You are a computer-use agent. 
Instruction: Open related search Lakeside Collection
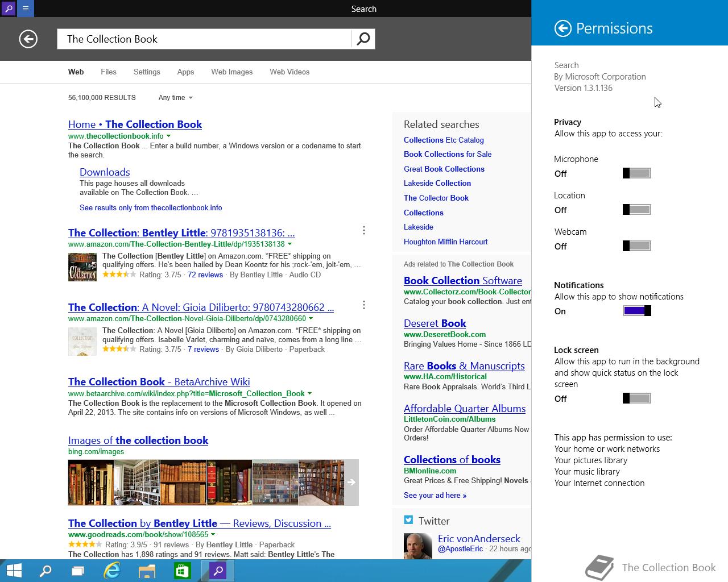point(437,184)
